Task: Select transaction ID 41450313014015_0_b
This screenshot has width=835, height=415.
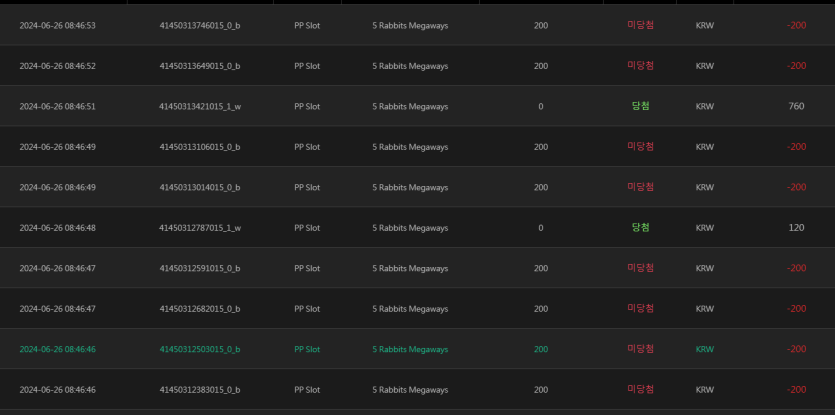Action: point(200,188)
